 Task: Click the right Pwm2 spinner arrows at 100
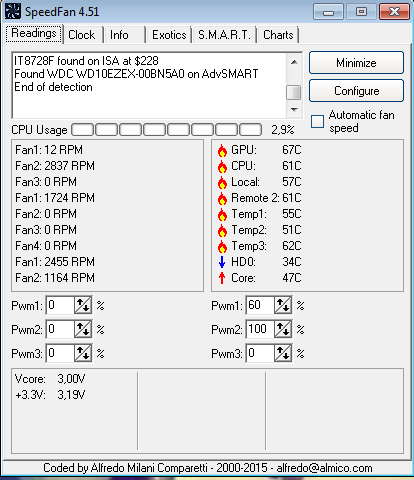(x=283, y=329)
